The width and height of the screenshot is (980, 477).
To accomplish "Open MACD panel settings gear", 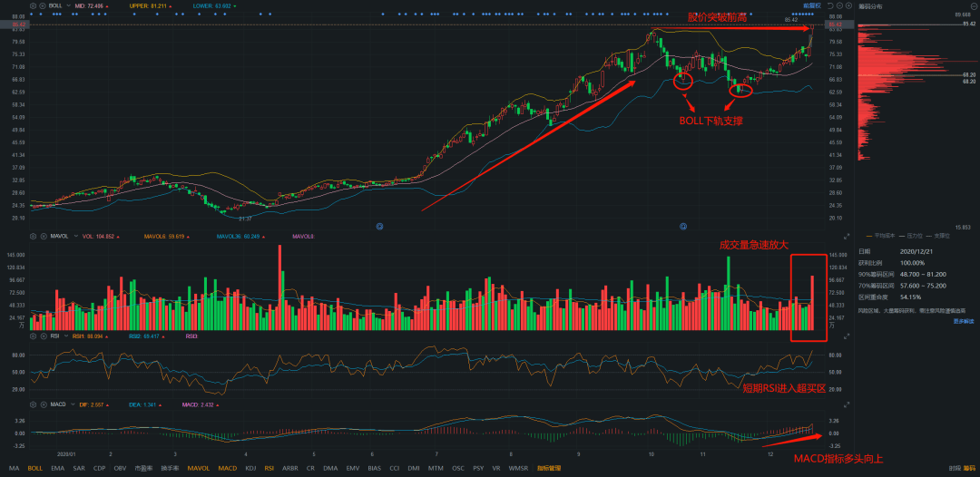I will pyautogui.click(x=33, y=404).
